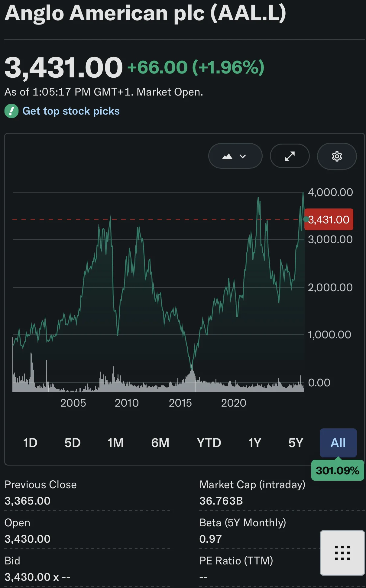Click the 301.09% return badge
This screenshot has width=366, height=588.
coord(338,470)
